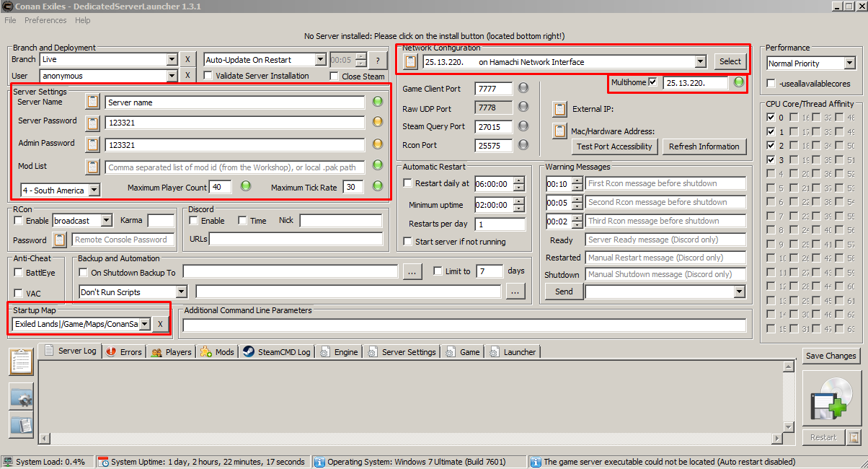Click the green status light beside Mod List
Image resolution: width=868 pixels, height=469 pixels.
coord(377,166)
